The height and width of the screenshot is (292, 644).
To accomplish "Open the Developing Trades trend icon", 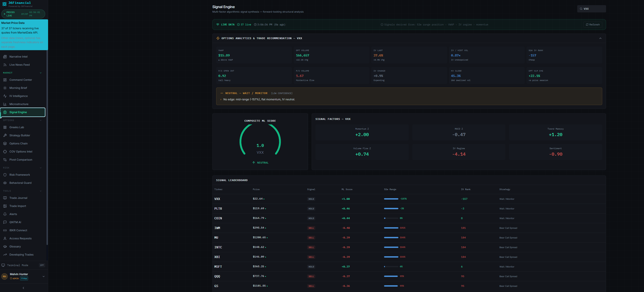I will tap(5, 255).
